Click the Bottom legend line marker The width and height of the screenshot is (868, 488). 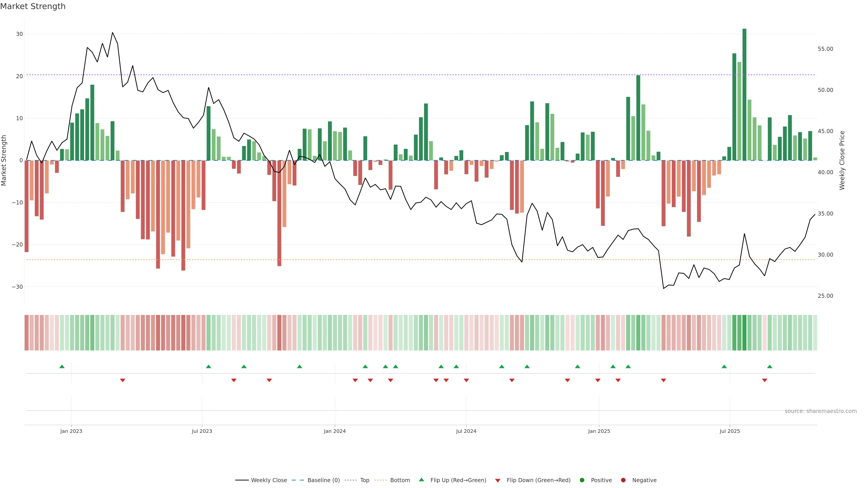point(380,480)
